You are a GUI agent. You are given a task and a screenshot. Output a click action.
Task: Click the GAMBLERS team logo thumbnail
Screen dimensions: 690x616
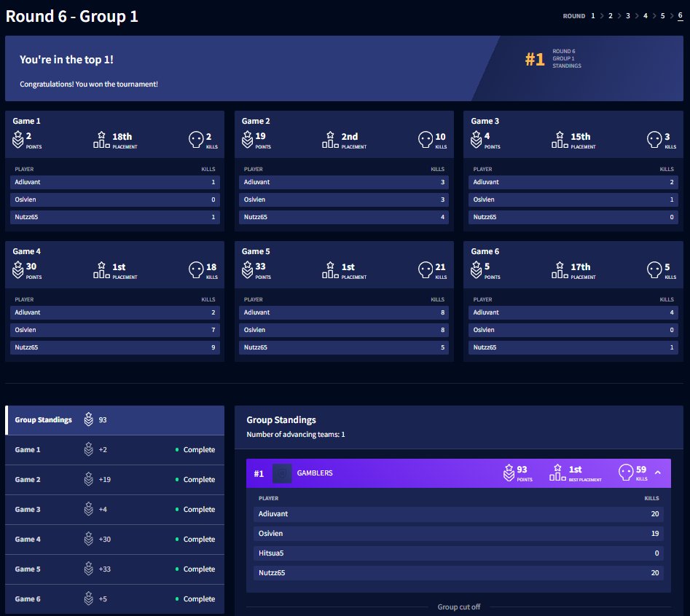282,473
